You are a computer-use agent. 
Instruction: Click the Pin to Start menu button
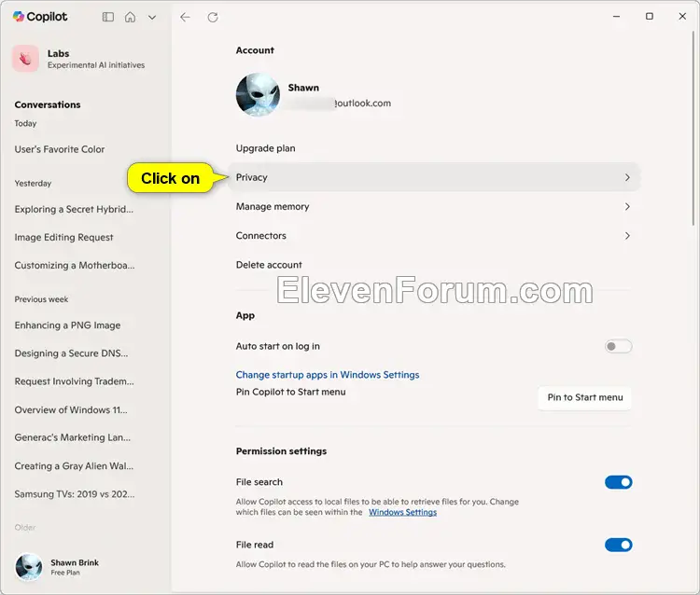(x=585, y=397)
